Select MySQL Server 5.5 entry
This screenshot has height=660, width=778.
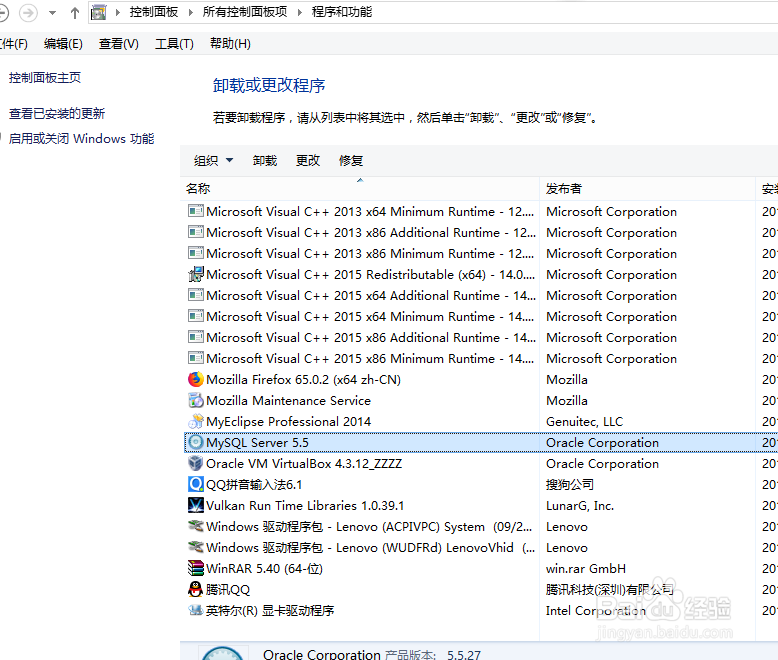click(257, 443)
